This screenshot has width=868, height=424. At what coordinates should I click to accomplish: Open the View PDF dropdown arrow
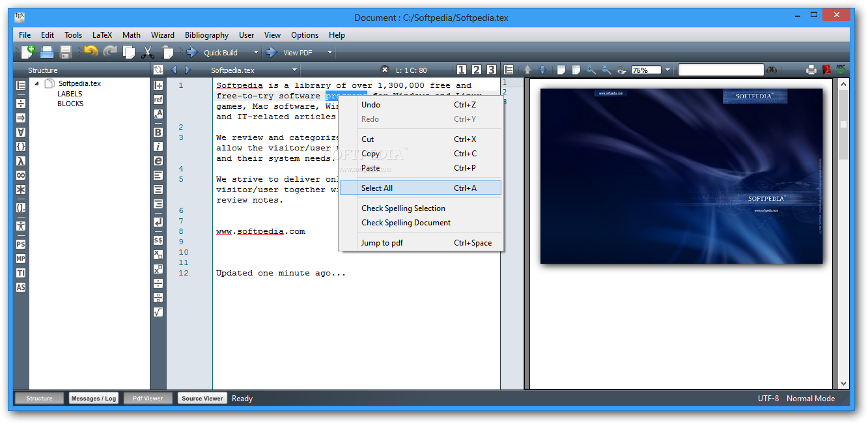329,52
